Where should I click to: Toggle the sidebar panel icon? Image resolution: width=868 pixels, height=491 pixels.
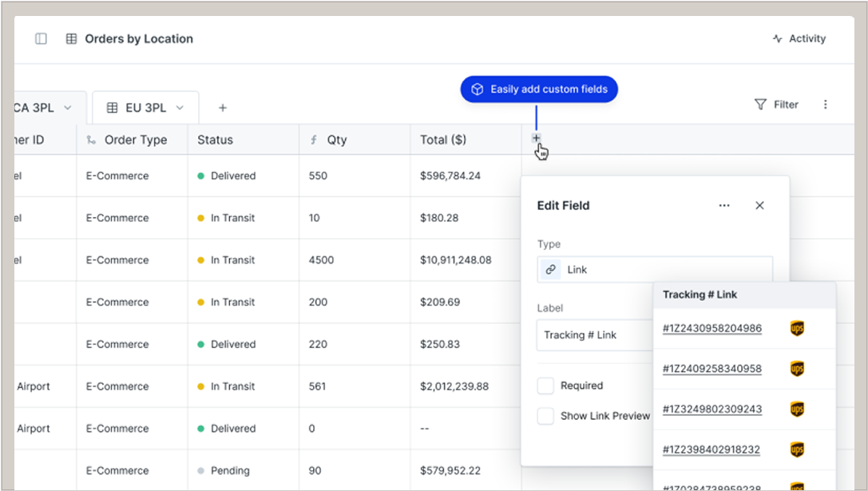point(41,39)
